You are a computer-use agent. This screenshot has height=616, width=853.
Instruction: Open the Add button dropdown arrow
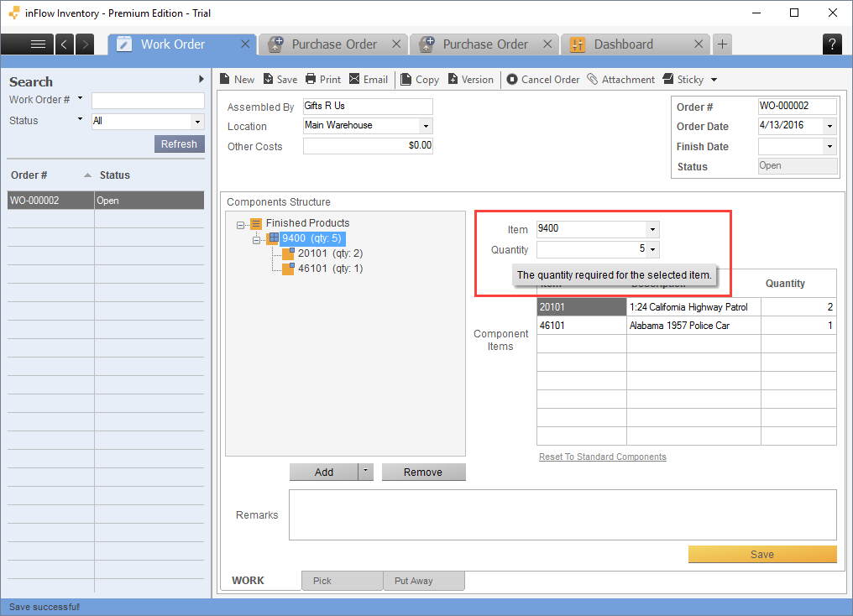tap(365, 471)
